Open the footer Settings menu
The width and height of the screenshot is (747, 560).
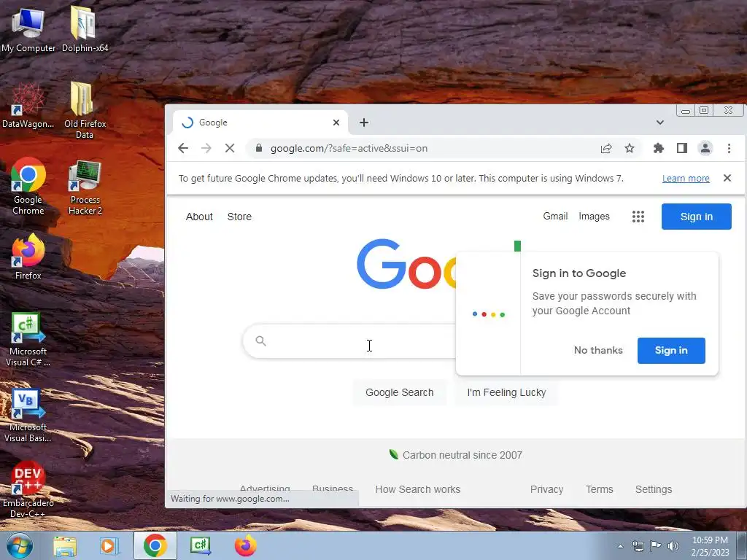(x=653, y=489)
